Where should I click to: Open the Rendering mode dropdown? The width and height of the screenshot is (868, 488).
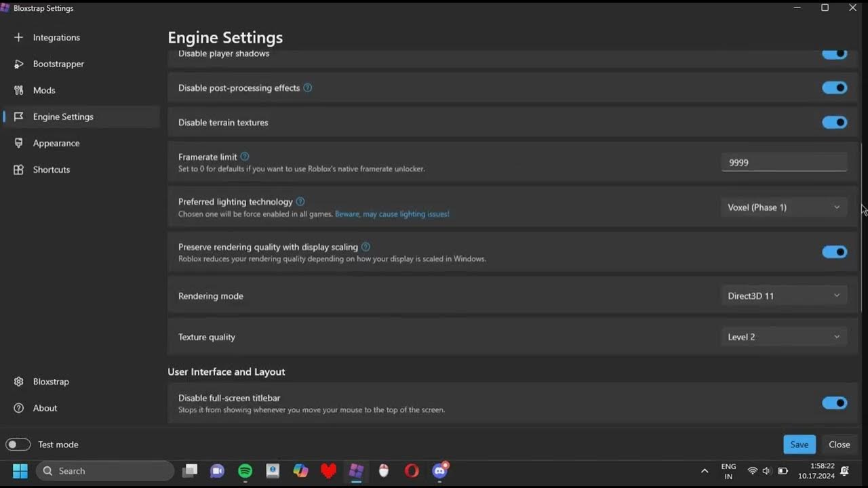point(783,296)
